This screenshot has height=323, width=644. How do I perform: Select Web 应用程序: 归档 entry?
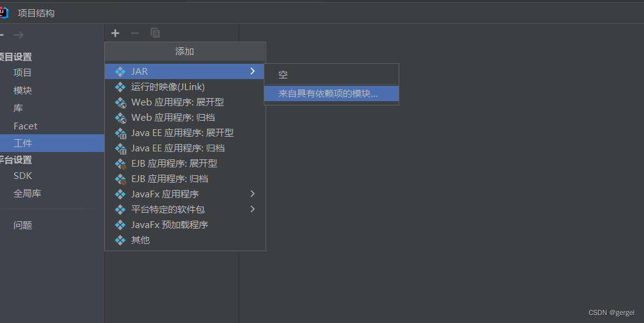tap(185, 118)
